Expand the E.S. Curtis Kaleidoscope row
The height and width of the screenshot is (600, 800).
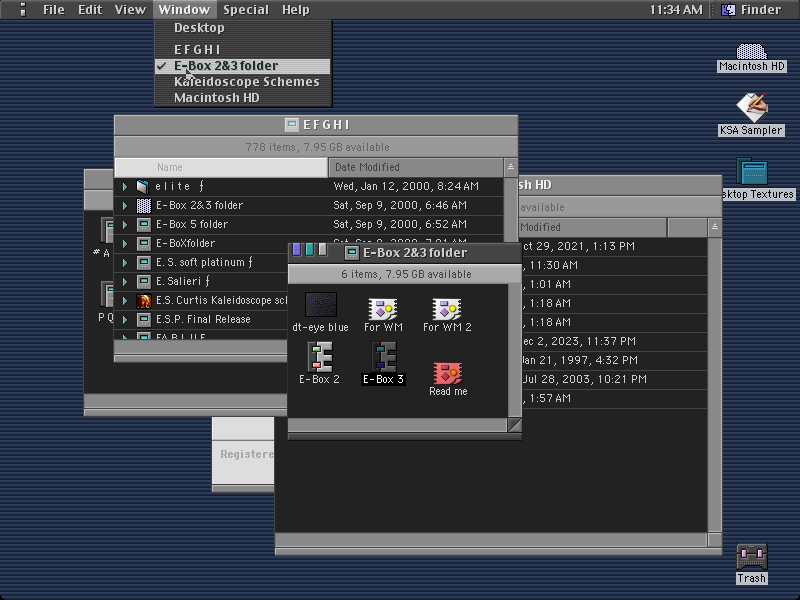124,301
